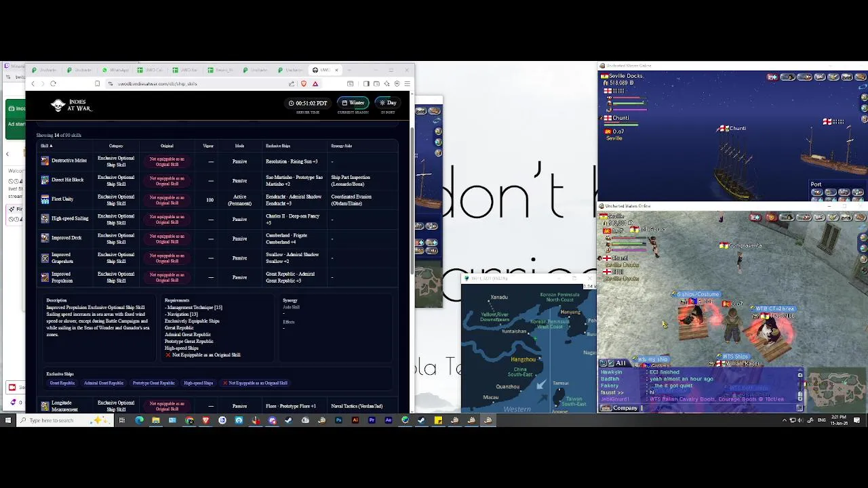Close the active UWO browser tab
The image size is (868, 488).
pos(336,70)
